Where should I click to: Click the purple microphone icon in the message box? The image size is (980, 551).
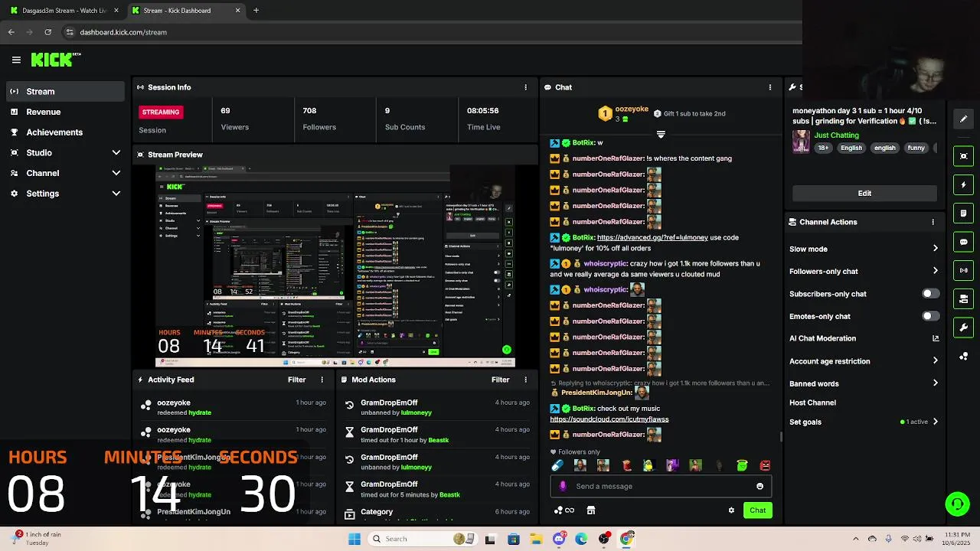[x=563, y=486]
